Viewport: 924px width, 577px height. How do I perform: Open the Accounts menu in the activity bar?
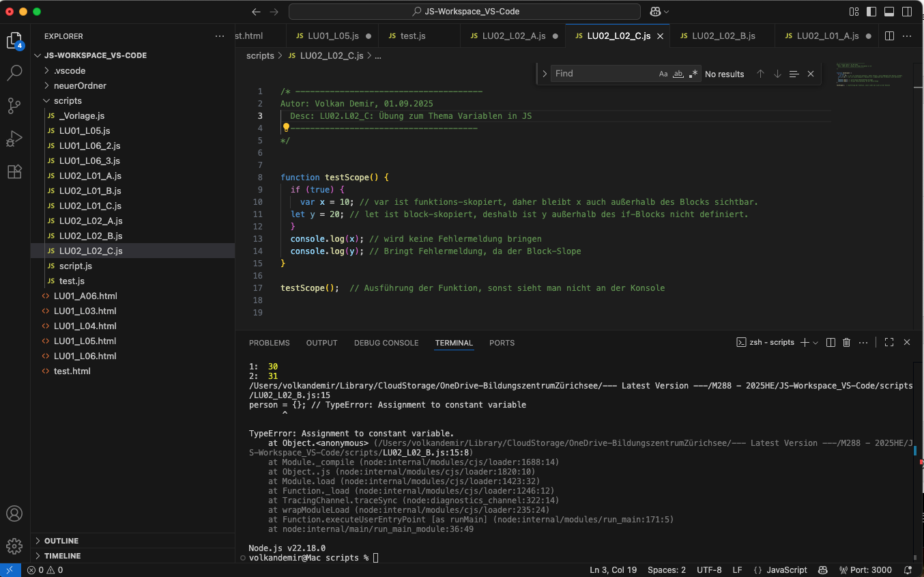pyautogui.click(x=14, y=513)
